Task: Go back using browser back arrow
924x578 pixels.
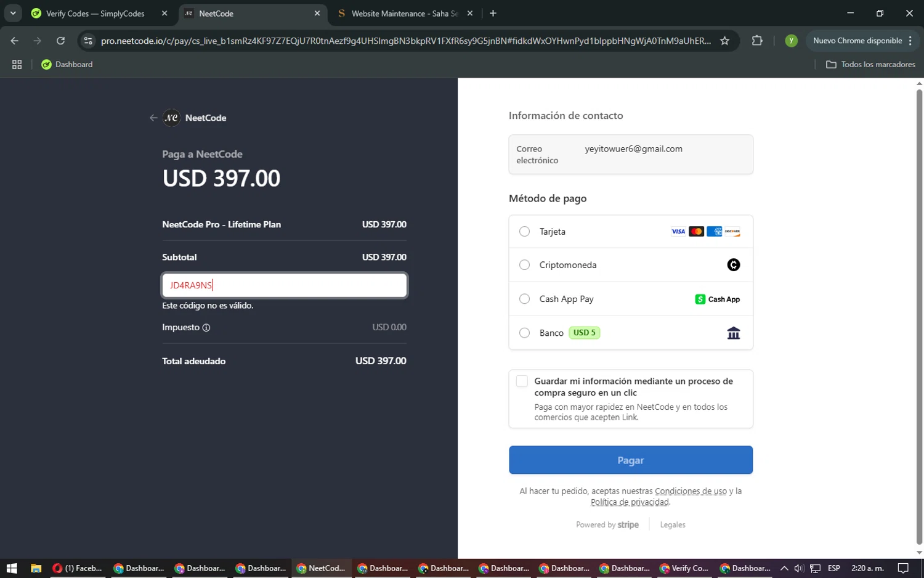Action: (x=15, y=41)
